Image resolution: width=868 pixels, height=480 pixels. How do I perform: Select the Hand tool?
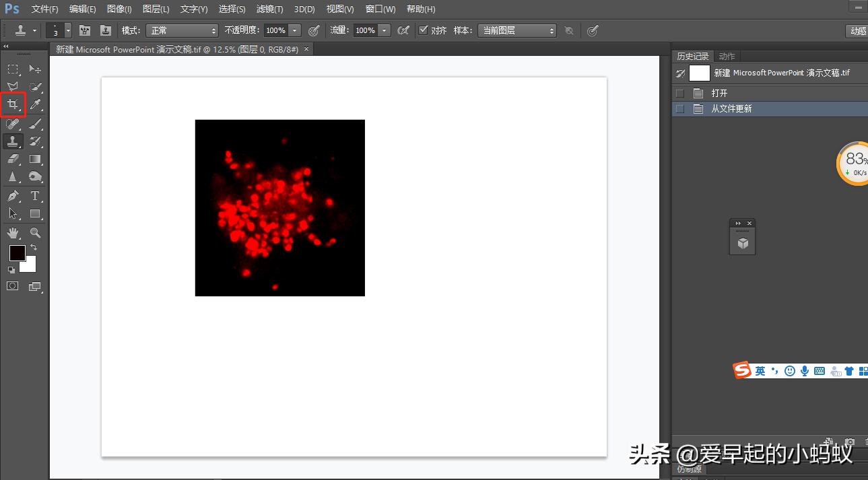13,233
